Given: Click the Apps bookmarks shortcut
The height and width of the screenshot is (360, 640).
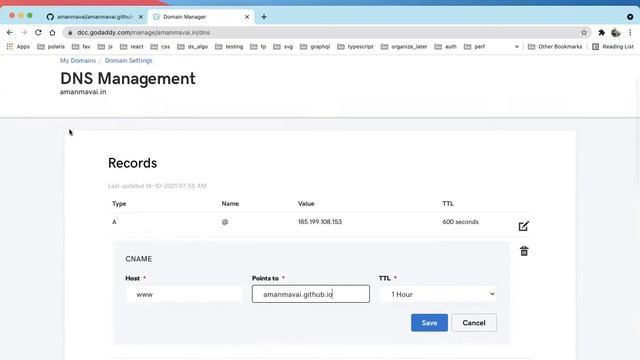Looking at the screenshot, I should pos(18,47).
